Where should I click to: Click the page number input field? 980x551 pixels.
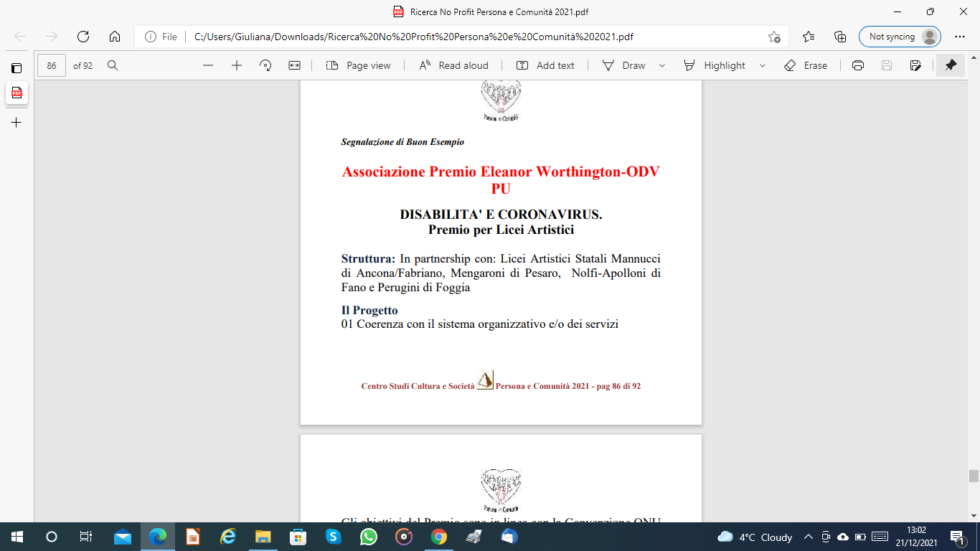click(x=52, y=65)
